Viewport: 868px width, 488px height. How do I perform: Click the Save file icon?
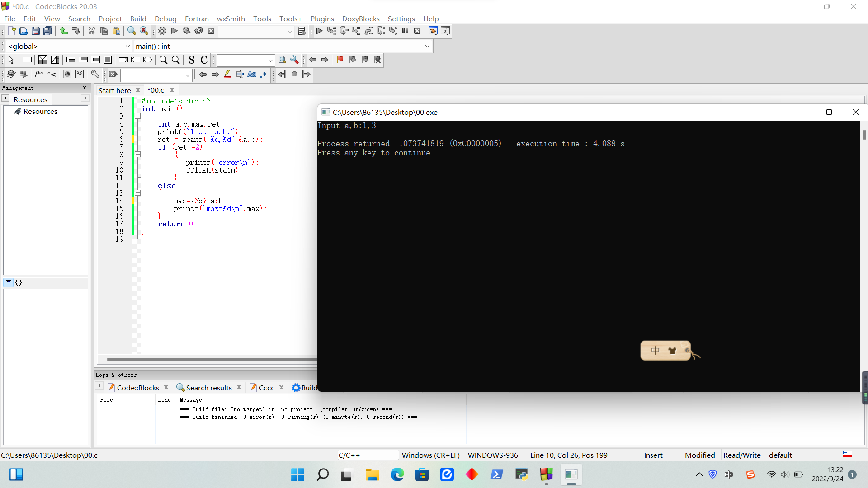coord(36,31)
